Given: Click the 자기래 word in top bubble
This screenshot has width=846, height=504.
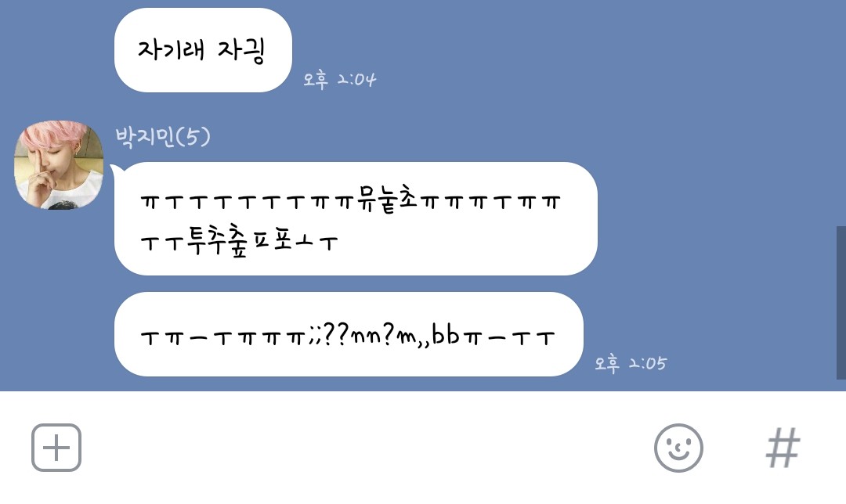Looking at the screenshot, I should [x=172, y=49].
